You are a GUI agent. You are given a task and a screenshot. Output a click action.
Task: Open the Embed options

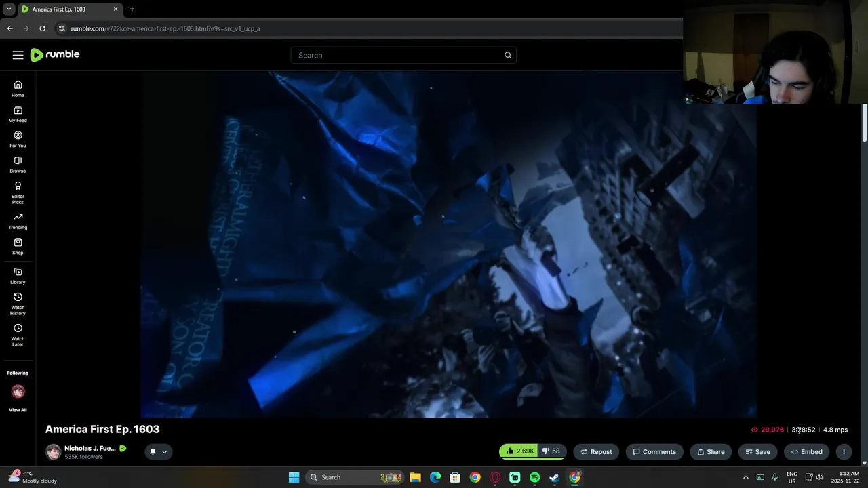806,451
